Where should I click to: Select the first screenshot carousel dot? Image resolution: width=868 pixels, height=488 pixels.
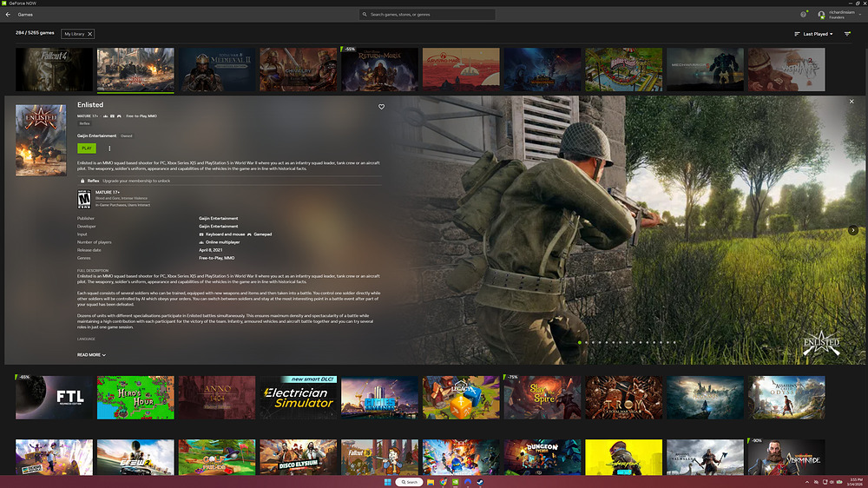[x=579, y=342]
